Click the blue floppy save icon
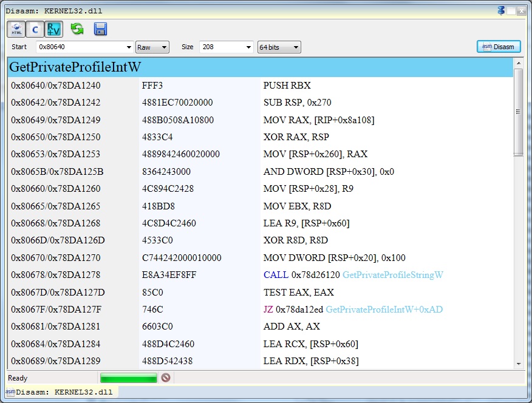 tap(100, 29)
